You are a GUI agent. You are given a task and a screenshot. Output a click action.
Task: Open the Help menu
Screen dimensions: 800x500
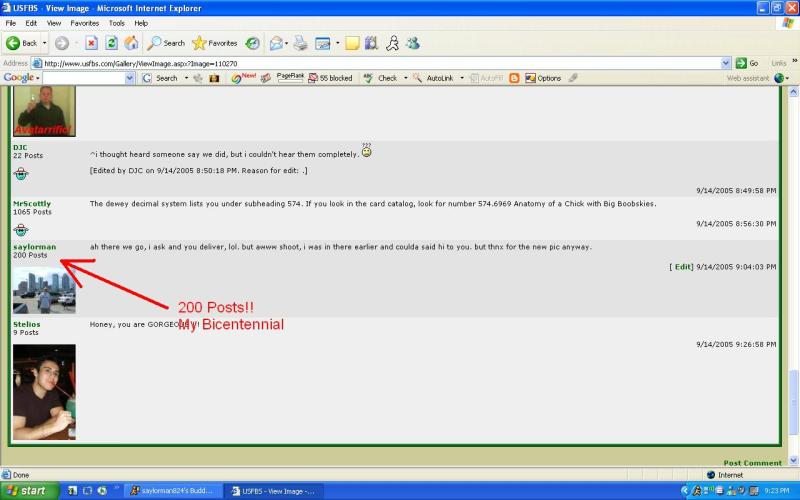pyautogui.click(x=141, y=23)
